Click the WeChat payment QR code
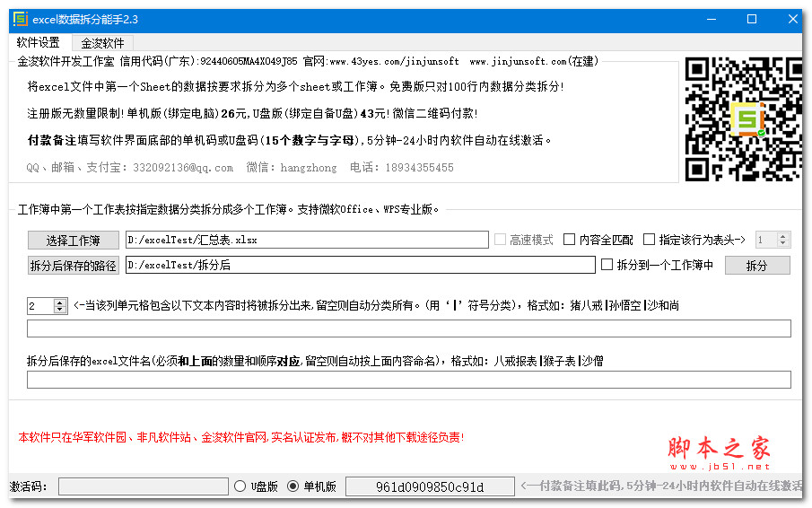Screen dimensions: 812x508 [743, 118]
